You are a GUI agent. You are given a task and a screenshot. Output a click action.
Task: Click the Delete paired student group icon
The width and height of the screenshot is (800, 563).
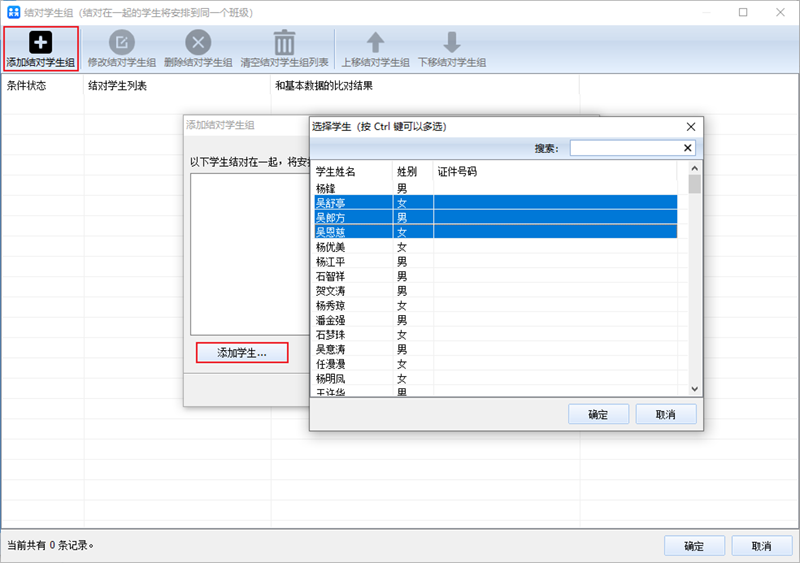point(198,43)
